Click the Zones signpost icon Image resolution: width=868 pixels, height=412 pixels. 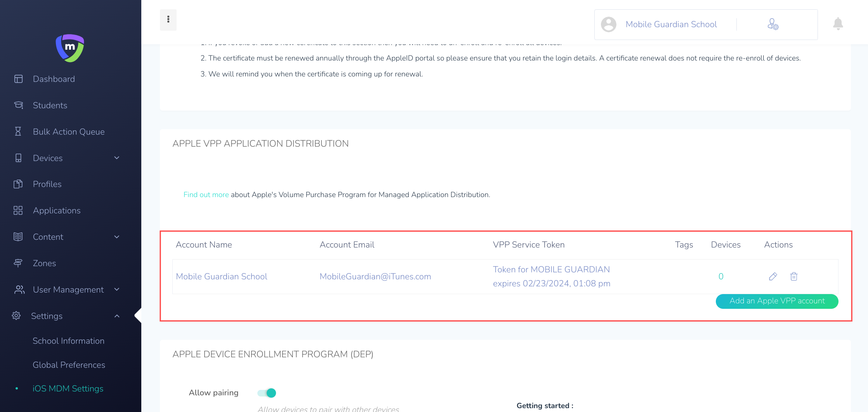(x=18, y=263)
